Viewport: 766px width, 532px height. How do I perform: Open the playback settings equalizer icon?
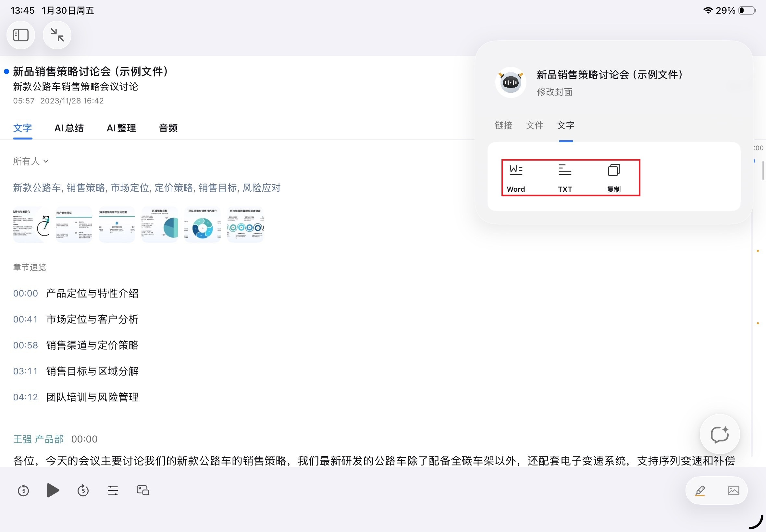pyautogui.click(x=113, y=490)
